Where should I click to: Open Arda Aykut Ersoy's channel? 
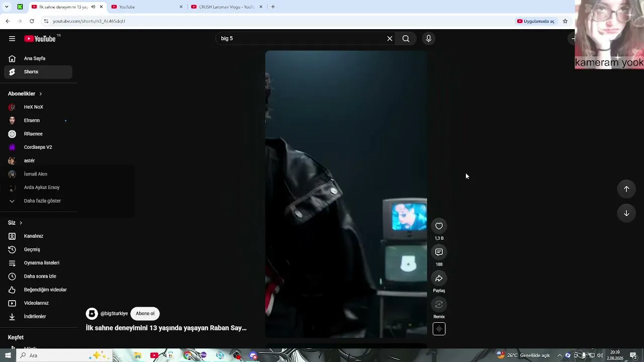coord(38,188)
